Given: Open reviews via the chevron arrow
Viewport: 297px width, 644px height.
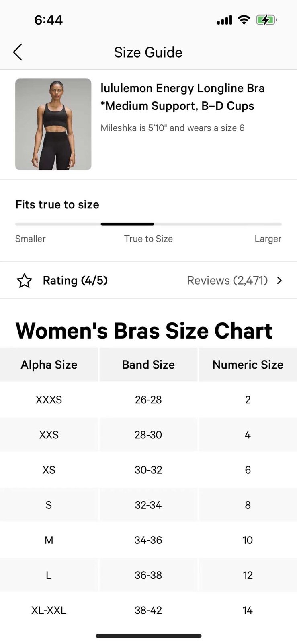Looking at the screenshot, I should (279, 281).
